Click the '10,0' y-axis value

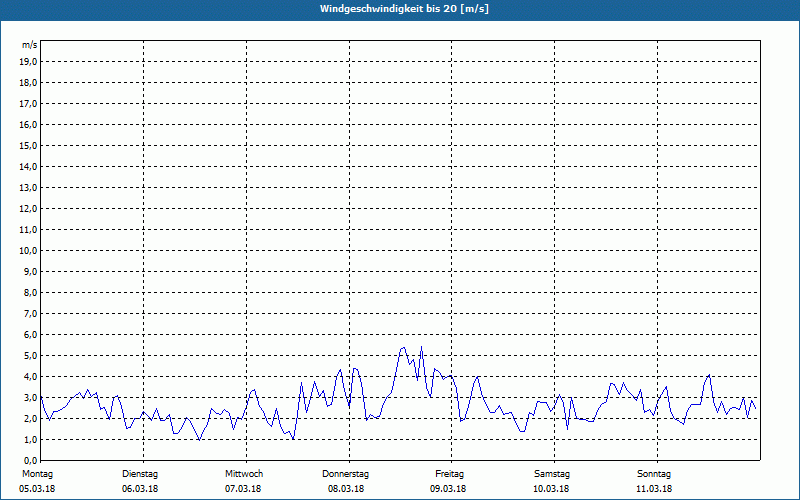(28, 251)
